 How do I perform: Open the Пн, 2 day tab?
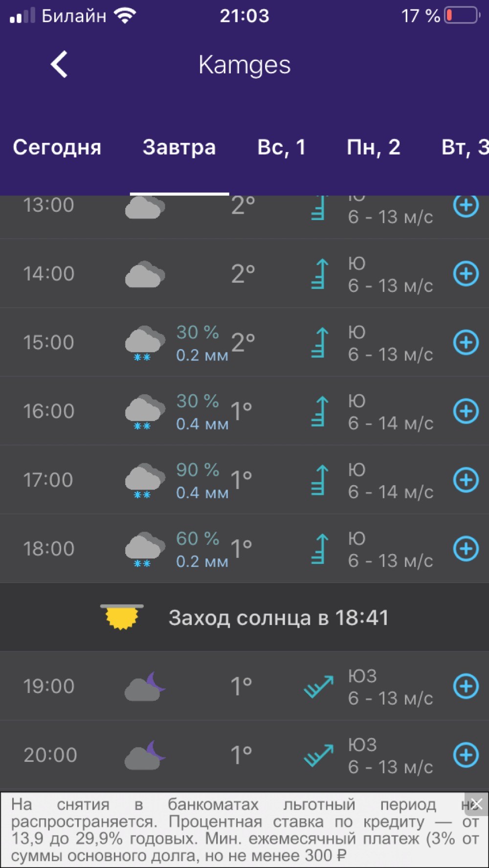click(x=373, y=147)
